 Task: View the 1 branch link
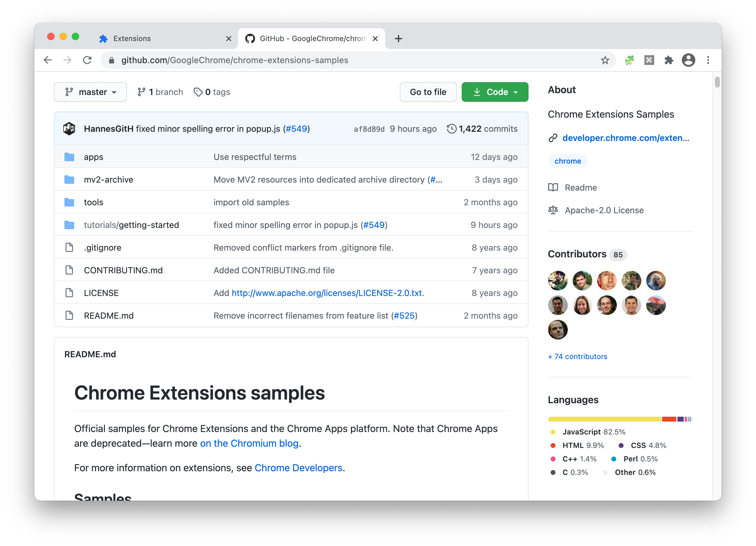coord(160,92)
